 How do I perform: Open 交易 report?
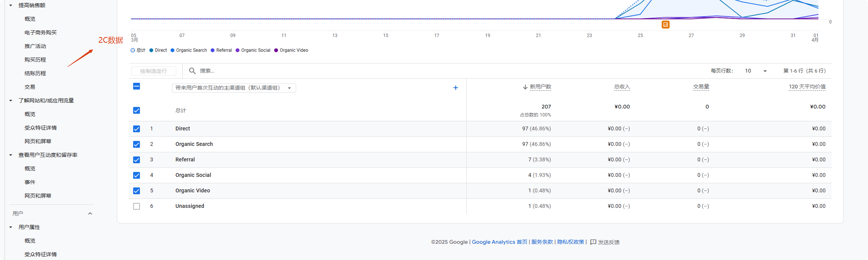[30, 87]
